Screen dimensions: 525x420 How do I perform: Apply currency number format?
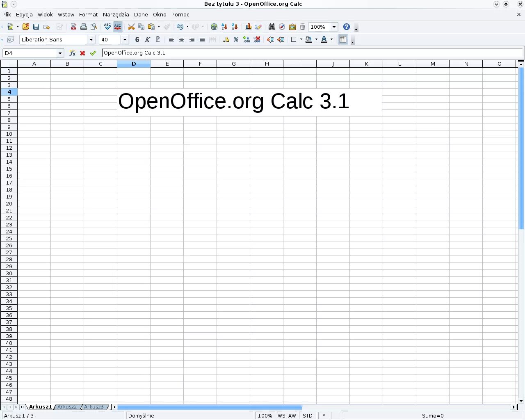[226, 39]
